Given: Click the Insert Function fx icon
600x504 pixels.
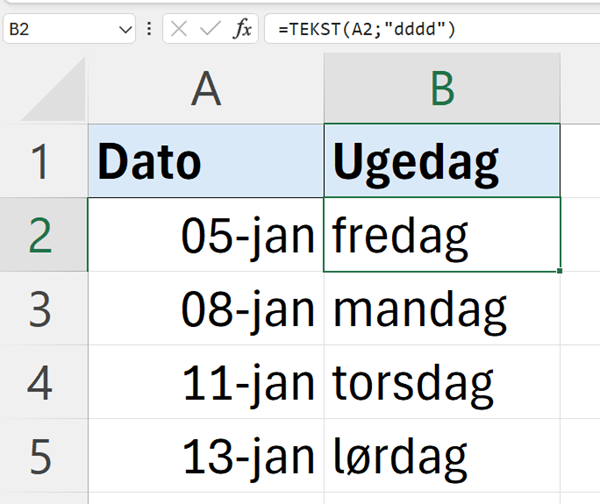Looking at the screenshot, I should click(x=242, y=30).
